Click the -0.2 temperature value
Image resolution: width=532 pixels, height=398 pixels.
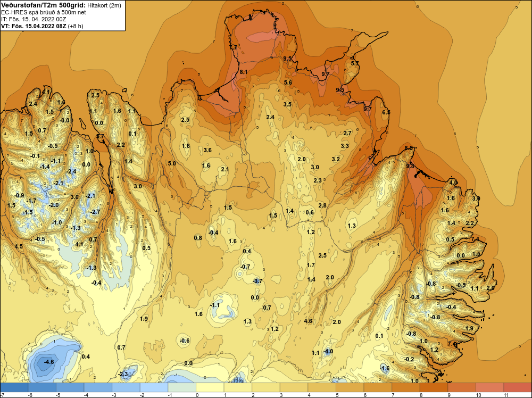point(409,359)
